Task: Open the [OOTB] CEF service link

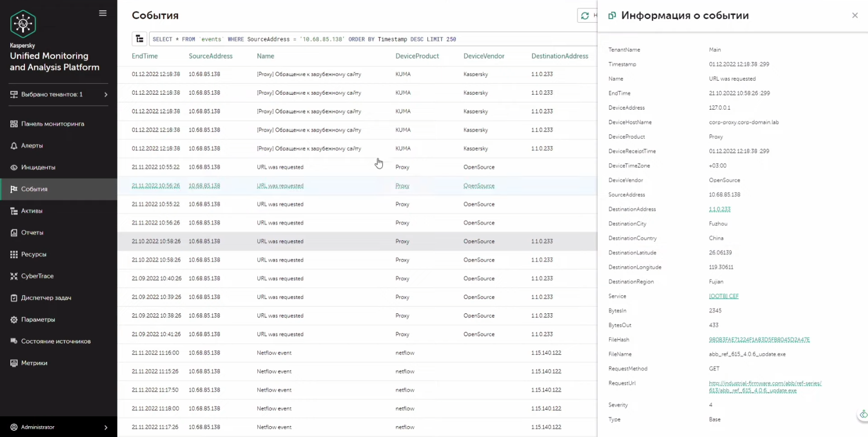Action: point(724,296)
